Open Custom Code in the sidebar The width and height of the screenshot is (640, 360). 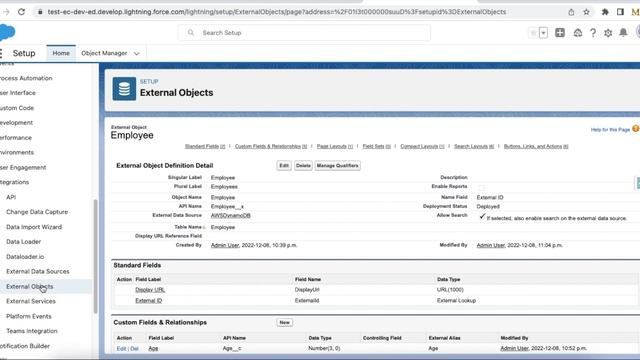[x=17, y=108]
